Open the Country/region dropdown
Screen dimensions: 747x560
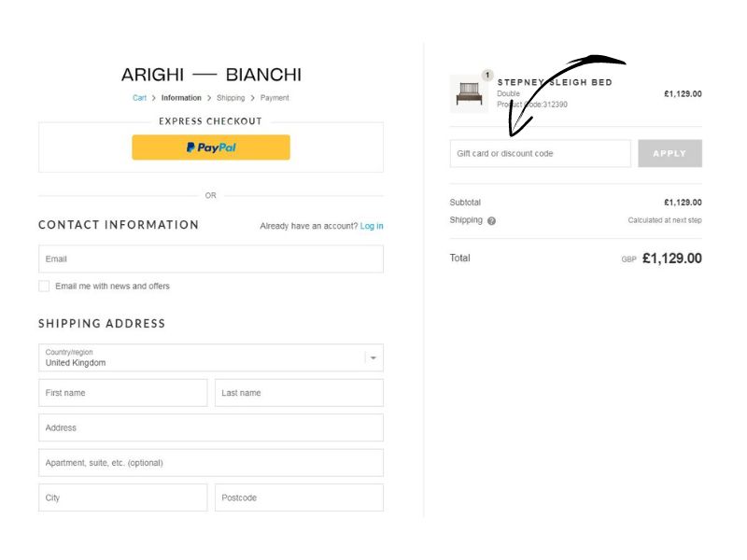click(210, 357)
